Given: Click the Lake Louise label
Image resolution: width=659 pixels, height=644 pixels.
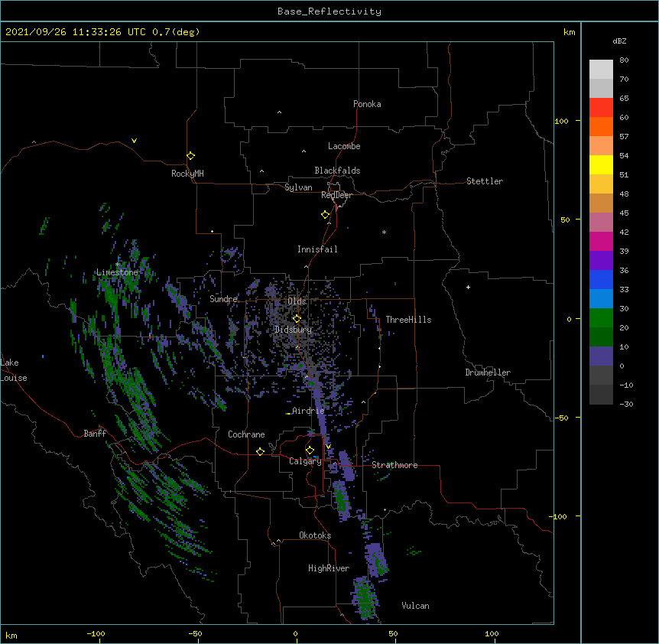Looking at the screenshot, I should (13, 370).
